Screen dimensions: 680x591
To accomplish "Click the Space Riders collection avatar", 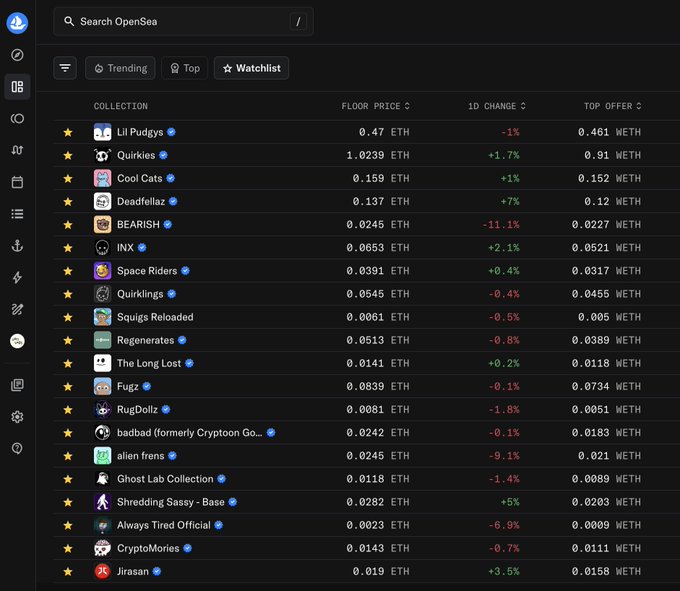I will pos(102,271).
